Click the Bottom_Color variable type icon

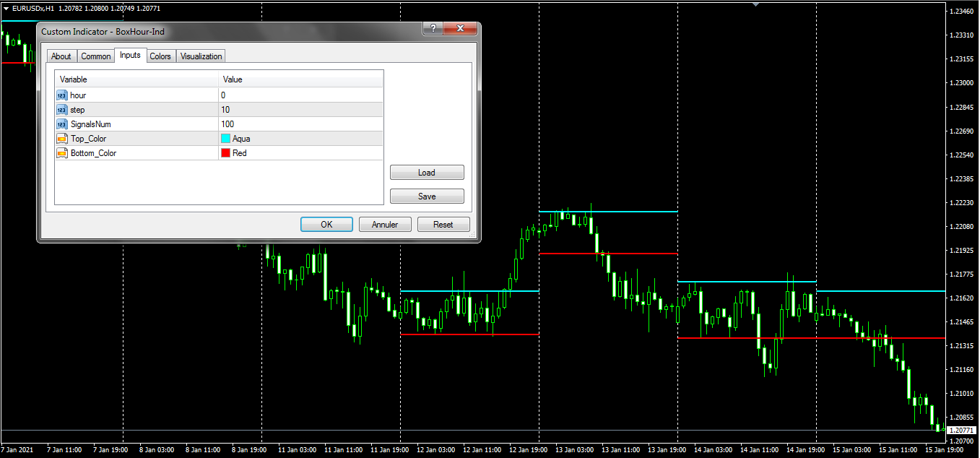[x=61, y=153]
